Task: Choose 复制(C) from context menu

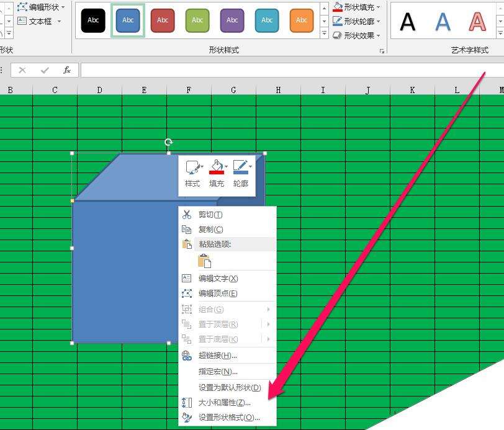Action: (x=227, y=229)
